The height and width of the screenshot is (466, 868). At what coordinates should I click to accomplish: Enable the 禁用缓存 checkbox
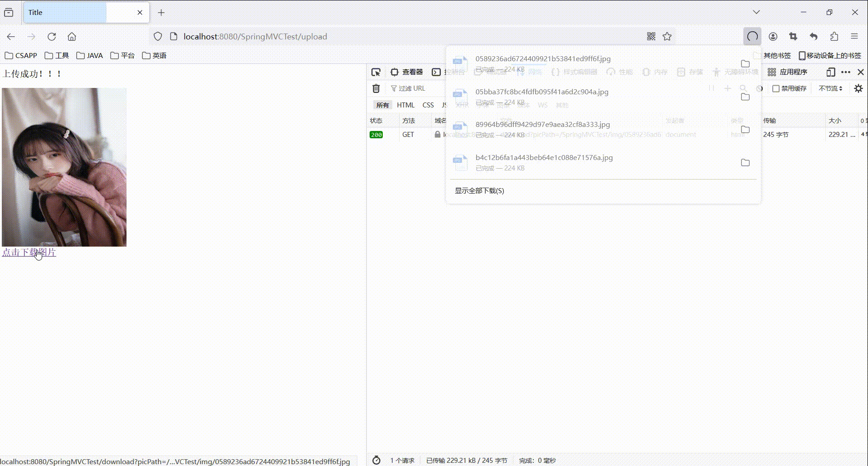tap(775, 88)
